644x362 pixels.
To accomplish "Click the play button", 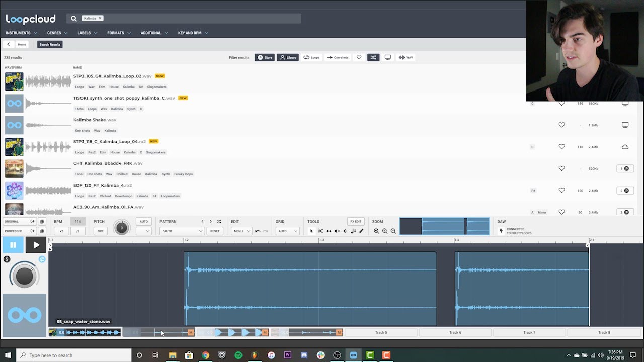I will click(36, 245).
